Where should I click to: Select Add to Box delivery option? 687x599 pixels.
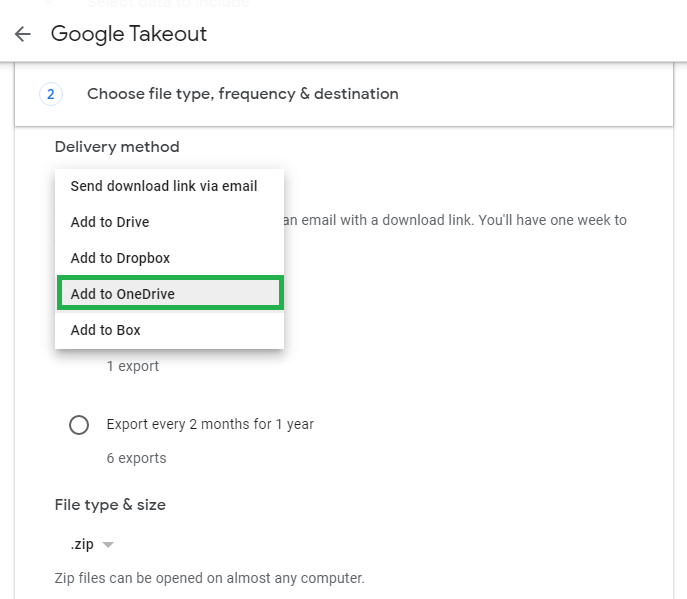pyautogui.click(x=170, y=330)
